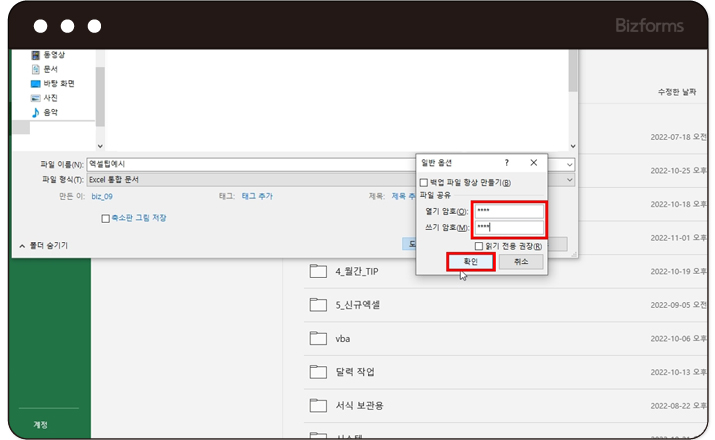Select the vba folder icon

pyautogui.click(x=318, y=338)
